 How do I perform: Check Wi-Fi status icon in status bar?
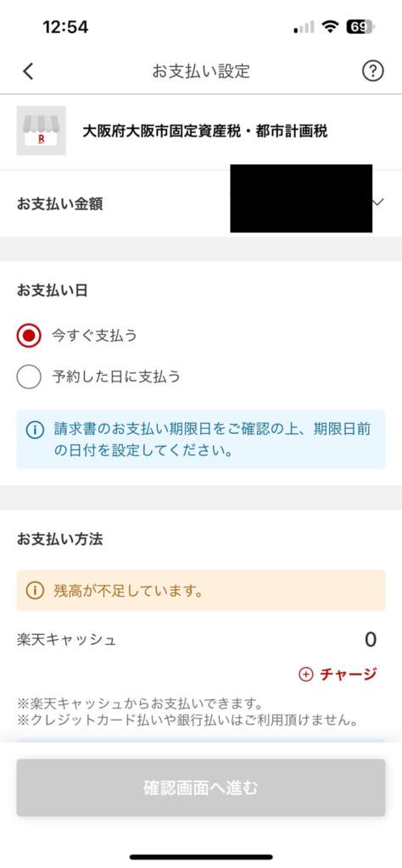332,26
